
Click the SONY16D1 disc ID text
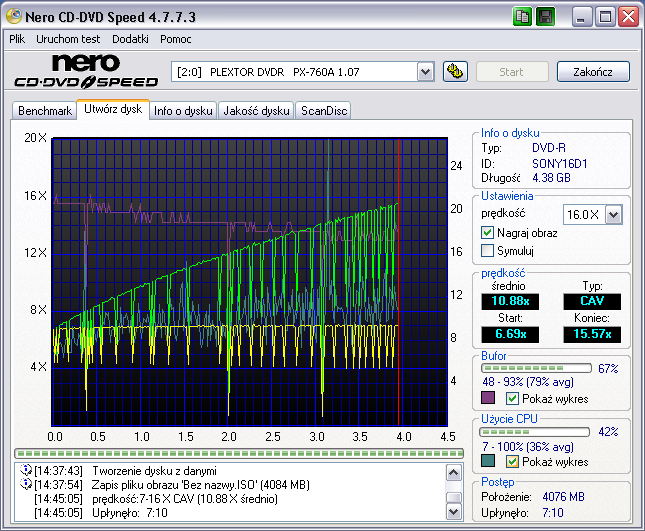(559, 164)
